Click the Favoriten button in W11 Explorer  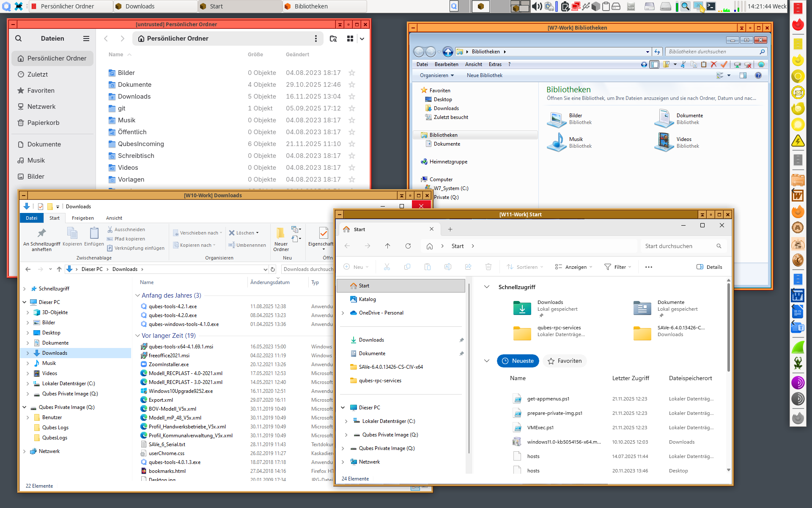(565, 361)
